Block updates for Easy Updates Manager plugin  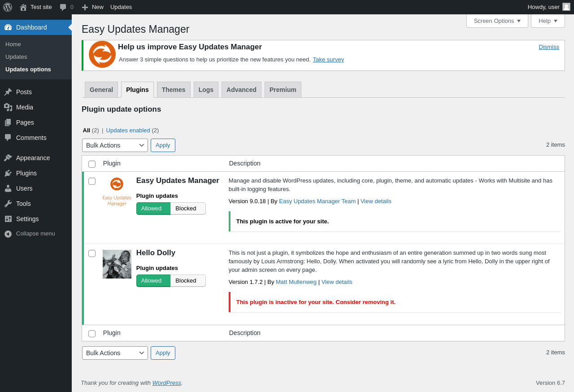pyautogui.click(x=187, y=209)
